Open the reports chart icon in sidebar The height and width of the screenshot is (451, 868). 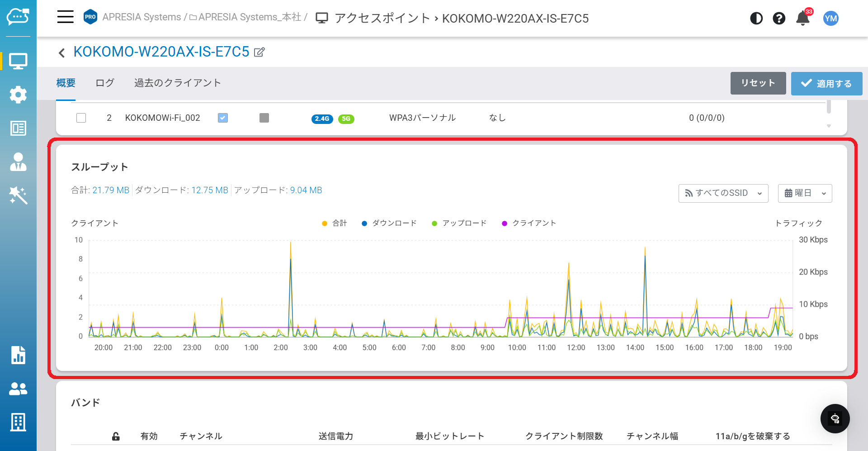pos(18,355)
